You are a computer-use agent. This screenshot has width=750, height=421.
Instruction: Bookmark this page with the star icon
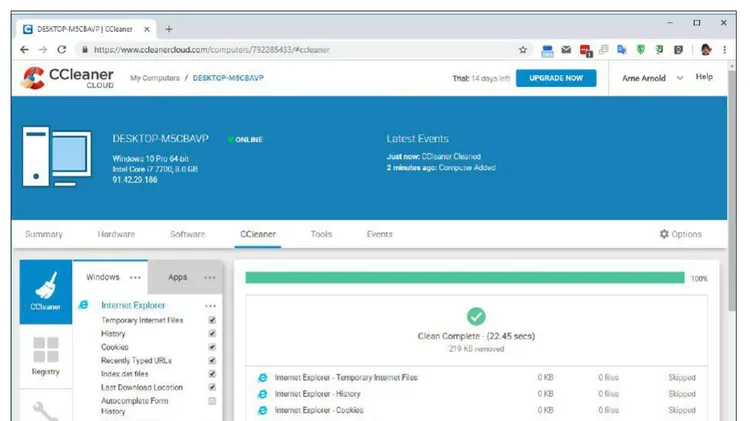[523, 50]
